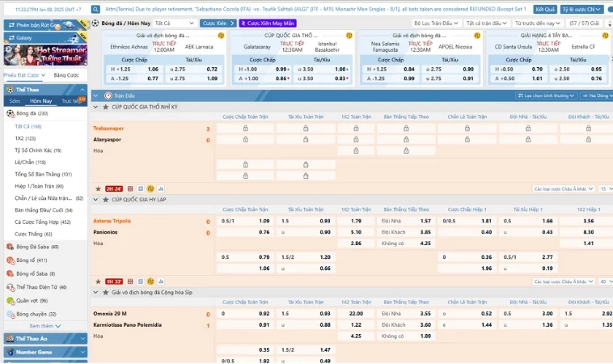This screenshot has width=613, height=364.
Task: Click the Kết Quả button
Action: [545, 9]
